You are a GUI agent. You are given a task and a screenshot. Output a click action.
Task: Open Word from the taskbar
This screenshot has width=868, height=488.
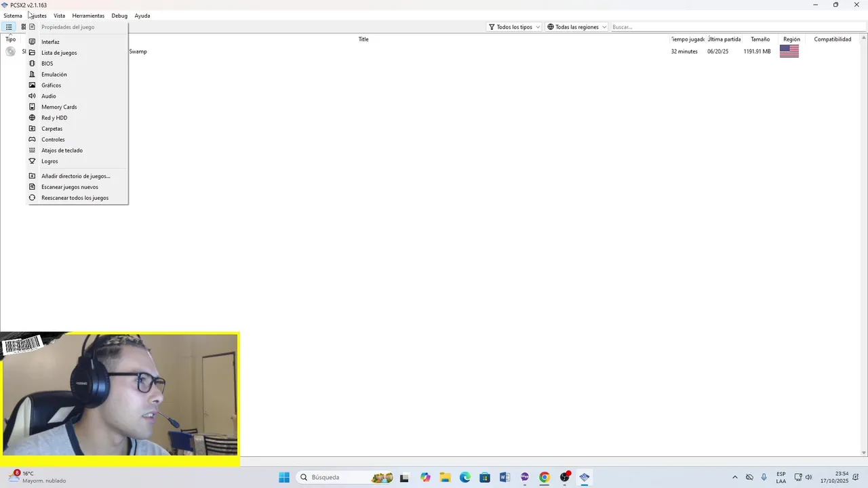(x=505, y=477)
